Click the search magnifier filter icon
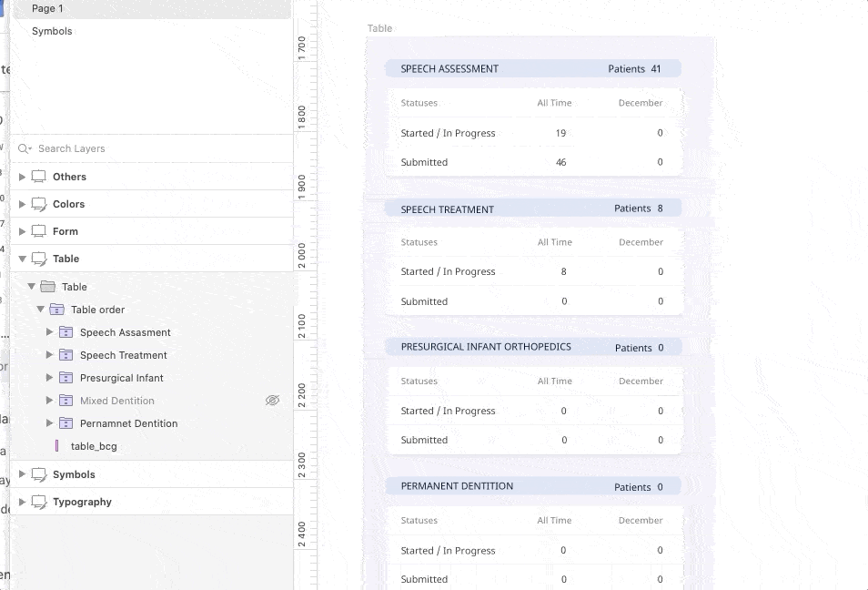868x590 pixels. [25, 148]
